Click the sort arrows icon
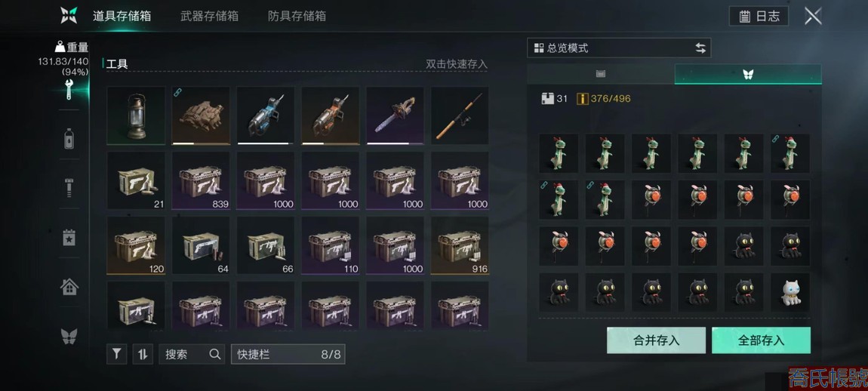Viewport: 868px width, 391px height. [143, 354]
